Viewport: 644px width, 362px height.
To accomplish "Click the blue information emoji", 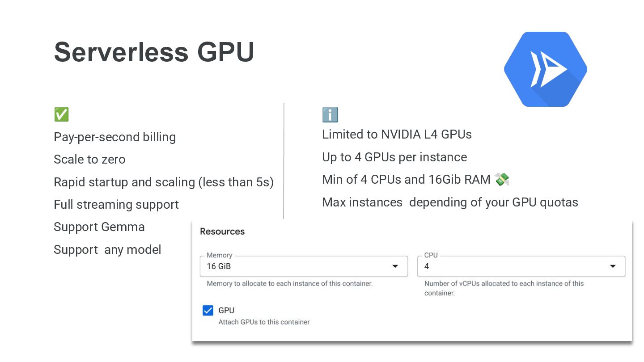I will [x=330, y=115].
